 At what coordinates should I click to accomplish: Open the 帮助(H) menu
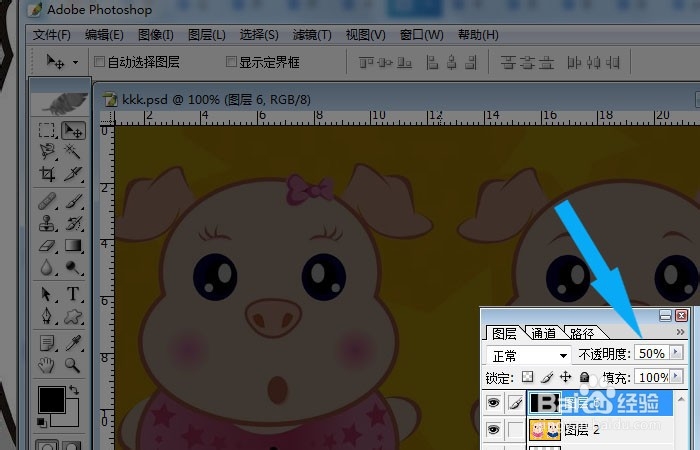point(478,35)
